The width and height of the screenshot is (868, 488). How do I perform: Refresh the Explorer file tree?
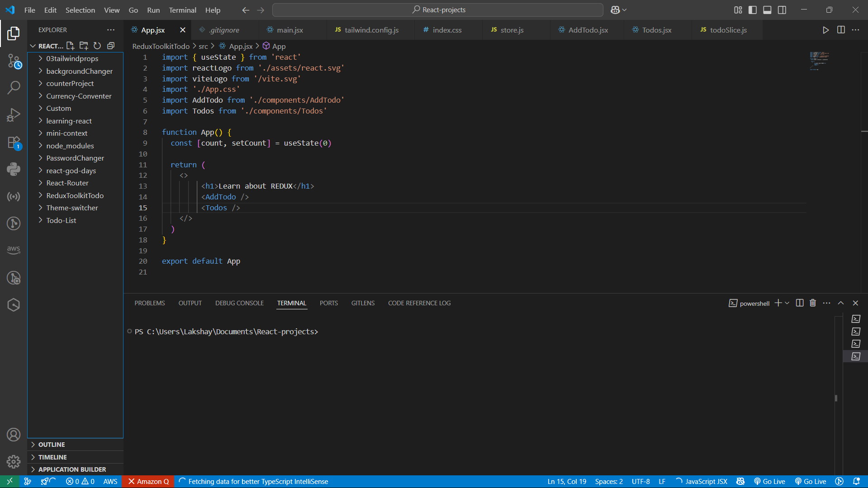[x=97, y=46]
